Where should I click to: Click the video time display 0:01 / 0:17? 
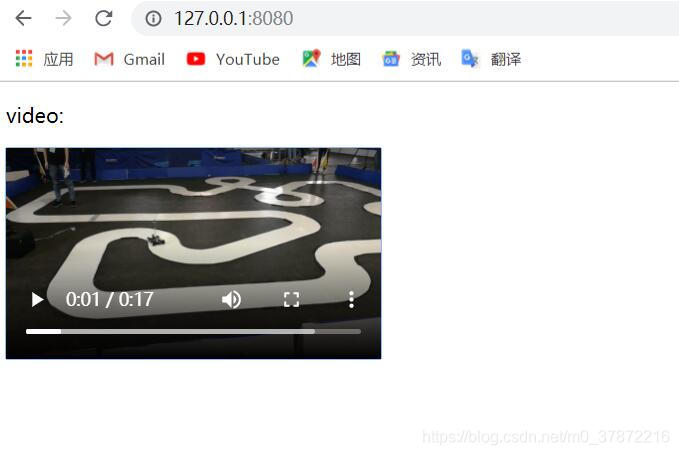click(109, 299)
